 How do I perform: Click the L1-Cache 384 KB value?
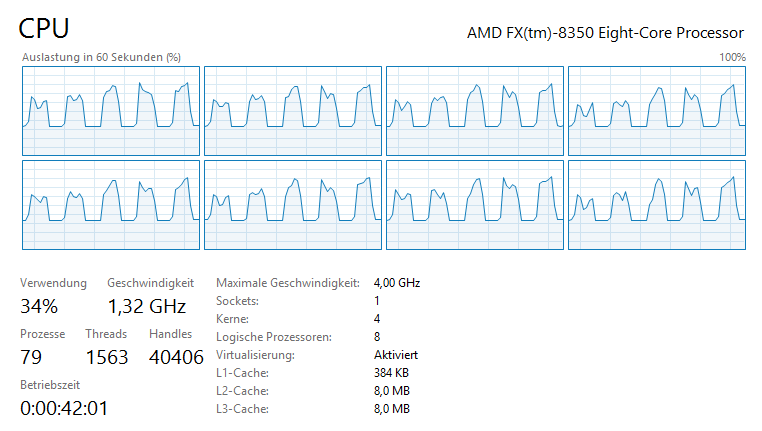click(x=391, y=373)
